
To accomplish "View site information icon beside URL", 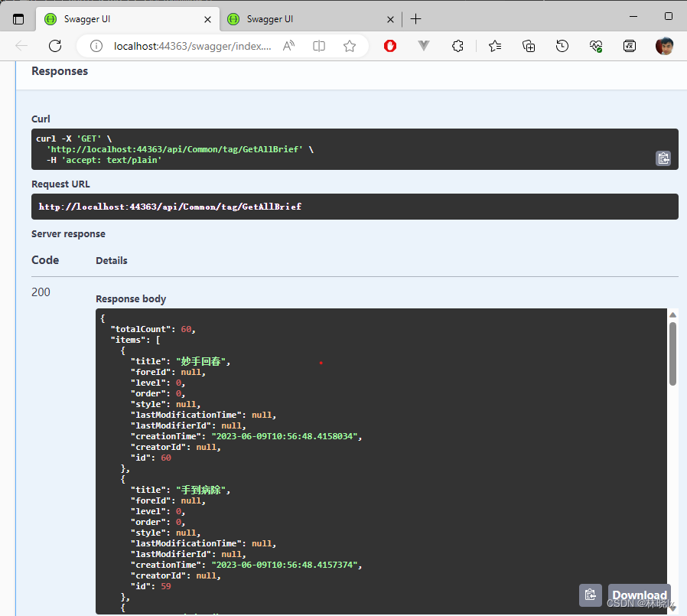I will pyautogui.click(x=96, y=46).
